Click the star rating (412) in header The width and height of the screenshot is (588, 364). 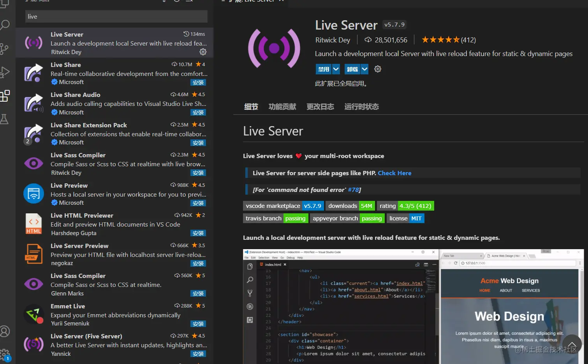(x=449, y=40)
